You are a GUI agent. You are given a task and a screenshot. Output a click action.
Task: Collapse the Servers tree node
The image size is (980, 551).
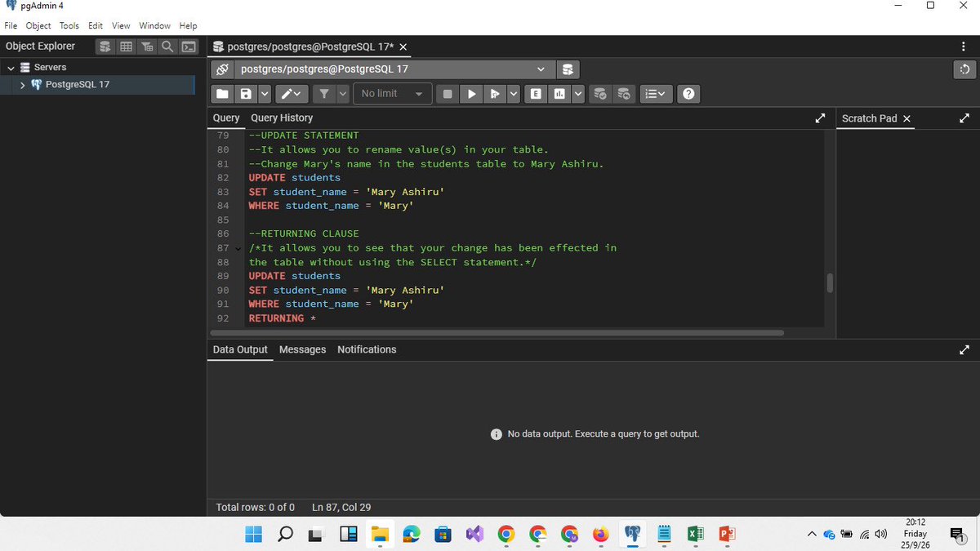[x=11, y=68]
